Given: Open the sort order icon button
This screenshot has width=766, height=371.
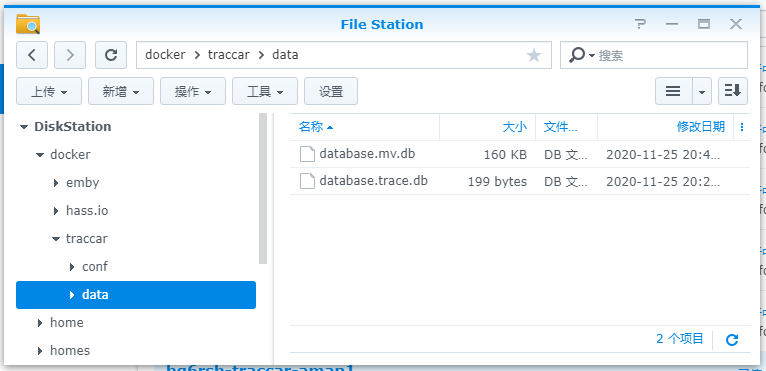Looking at the screenshot, I should (x=733, y=91).
